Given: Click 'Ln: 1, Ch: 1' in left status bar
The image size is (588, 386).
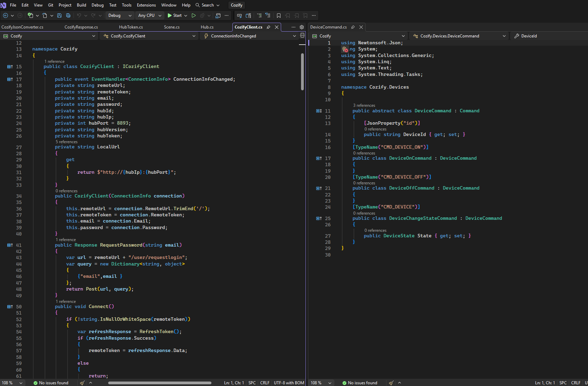Looking at the screenshot, I should pyautogui.click(x=234, y=383).
